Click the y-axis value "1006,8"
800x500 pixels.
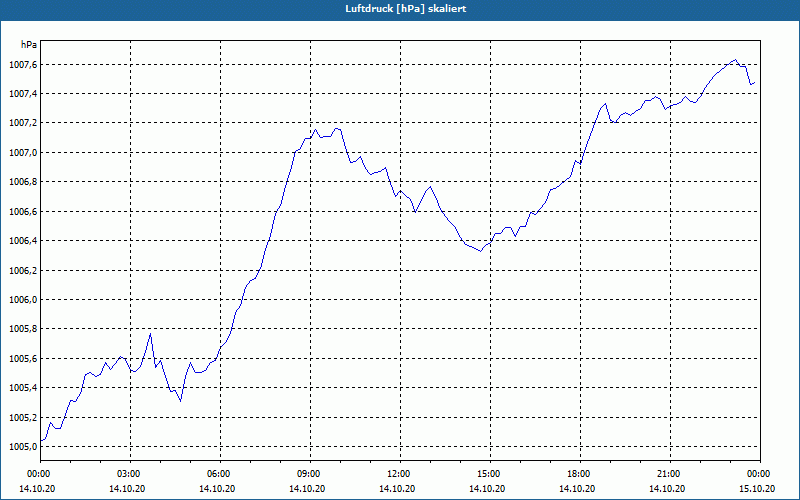[x=23, y=182]
